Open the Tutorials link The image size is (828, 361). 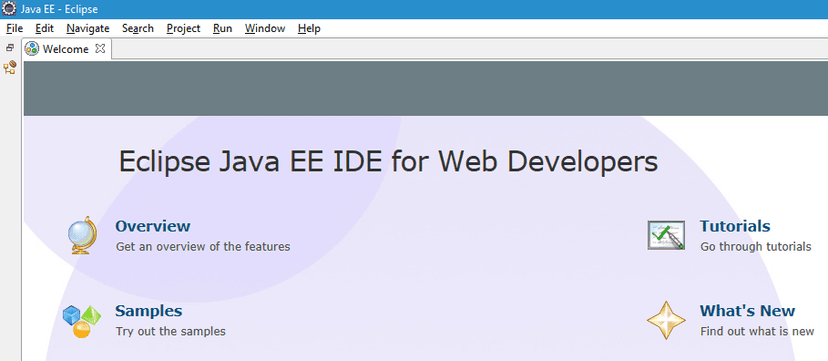735,226
